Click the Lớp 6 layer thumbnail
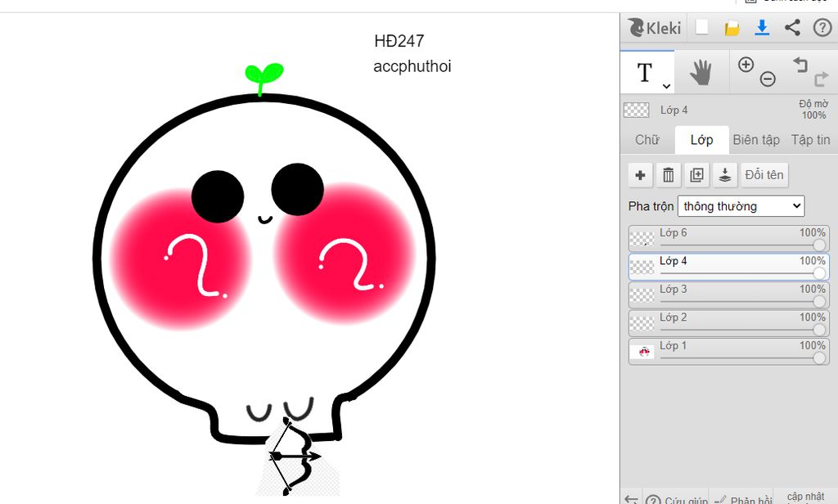The image size is (838, 504). 643,238
